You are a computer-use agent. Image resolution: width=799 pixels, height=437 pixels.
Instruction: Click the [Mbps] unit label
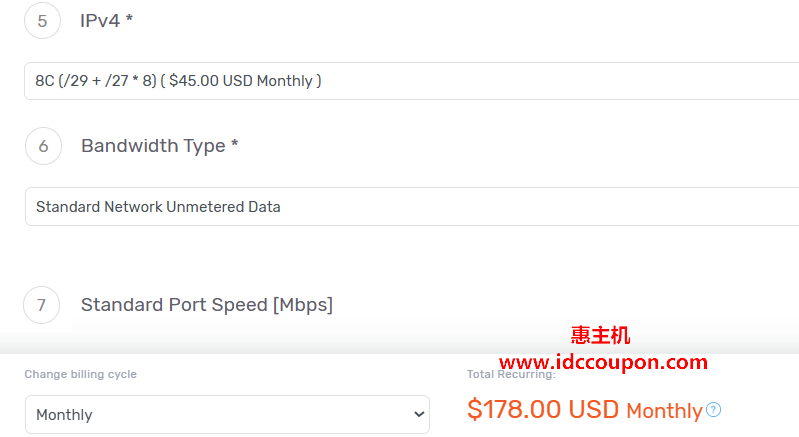click(302, 305)
